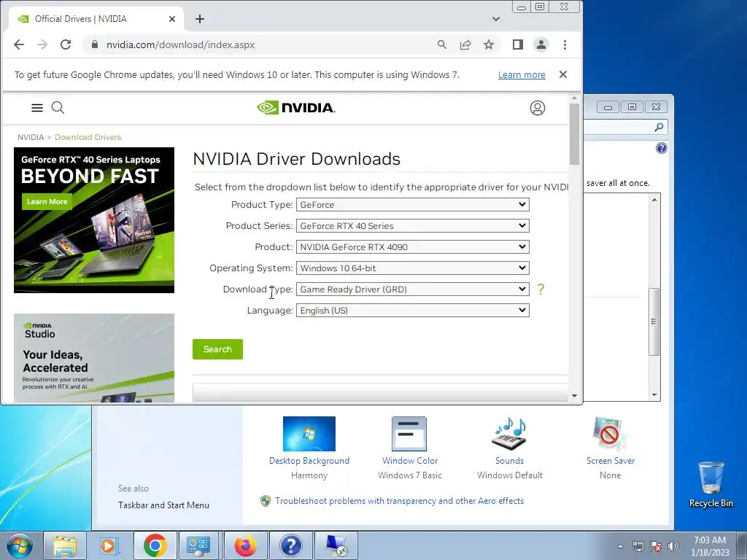The width and height of the screenshot is (747, 560).
Task: Open the Chrome profile avatar
Action: coord(541,44)
